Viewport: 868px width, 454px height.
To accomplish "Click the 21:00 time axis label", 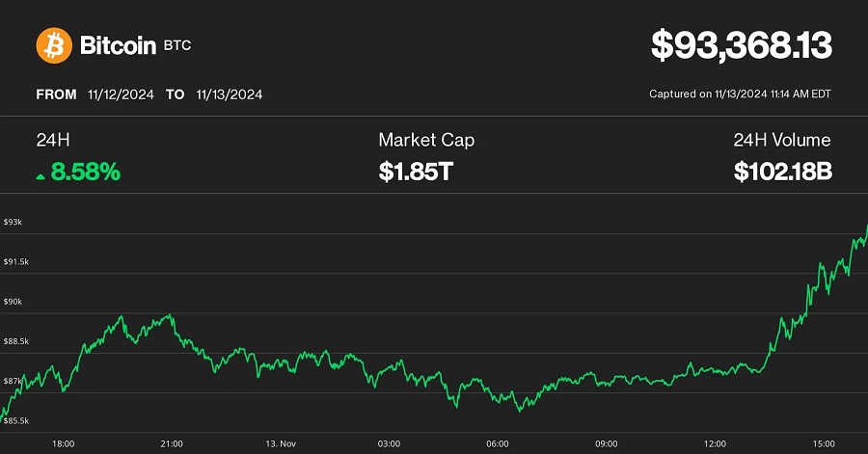I will click(x=172, y=444).
